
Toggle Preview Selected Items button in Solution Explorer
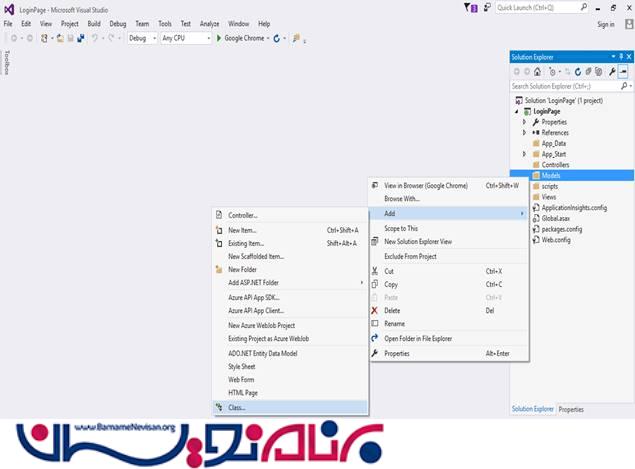[x=623, y=72]
